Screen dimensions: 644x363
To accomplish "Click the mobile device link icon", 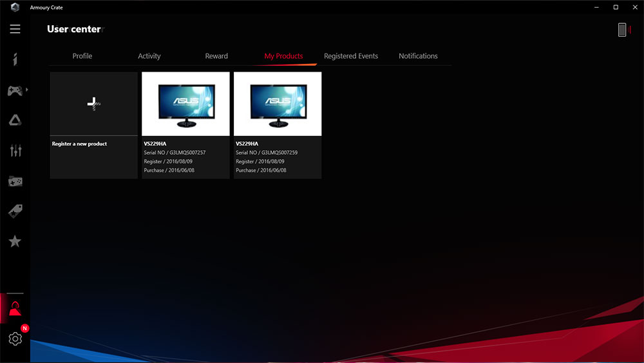I will click(622, 30).
